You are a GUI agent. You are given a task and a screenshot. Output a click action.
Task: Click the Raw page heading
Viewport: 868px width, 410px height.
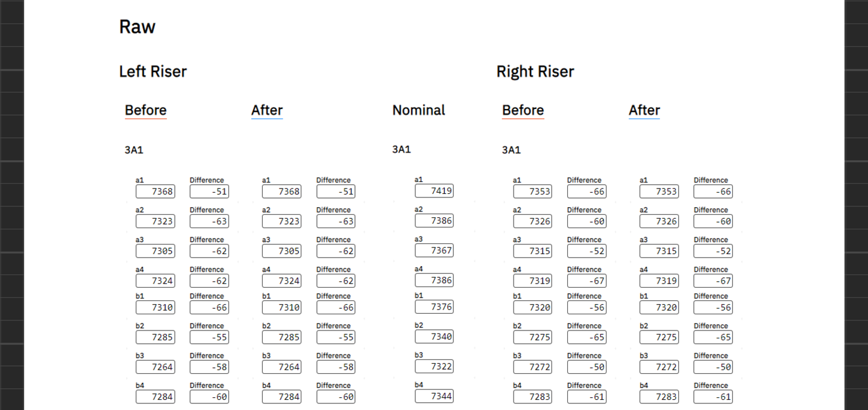[x=137, y=26]
